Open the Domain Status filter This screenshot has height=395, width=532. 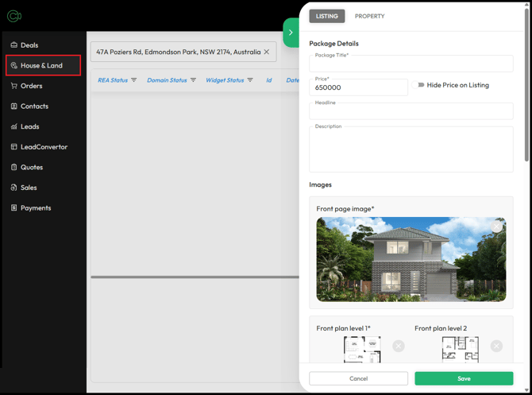tap(194, 79)
